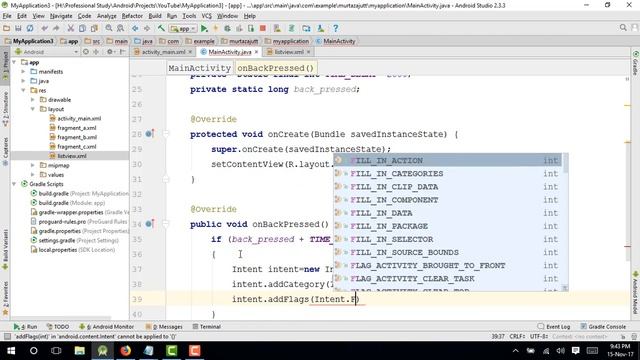Collapse the Gradle Scripts node
The width and height of the screenshot is (640, 360).
tap(14, 184)
